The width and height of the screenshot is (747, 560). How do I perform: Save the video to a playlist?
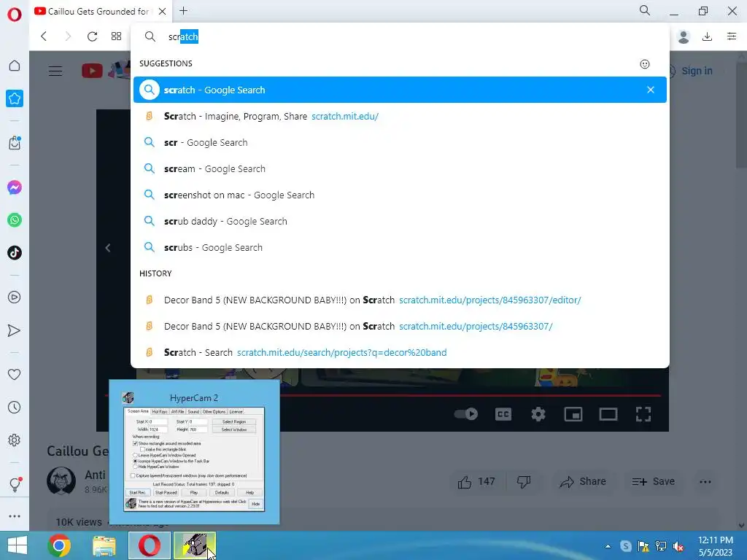click(653, 481)
